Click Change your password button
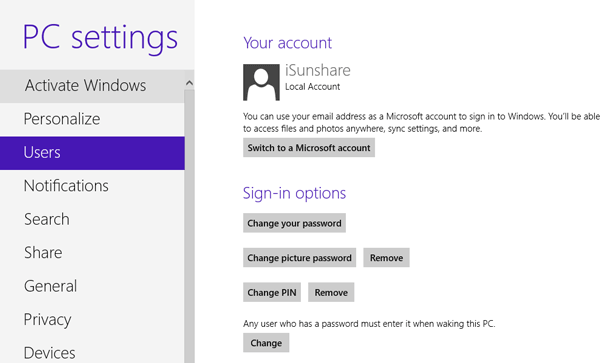The width and height of the screenshot is (600, 363). tap(294, 223)
